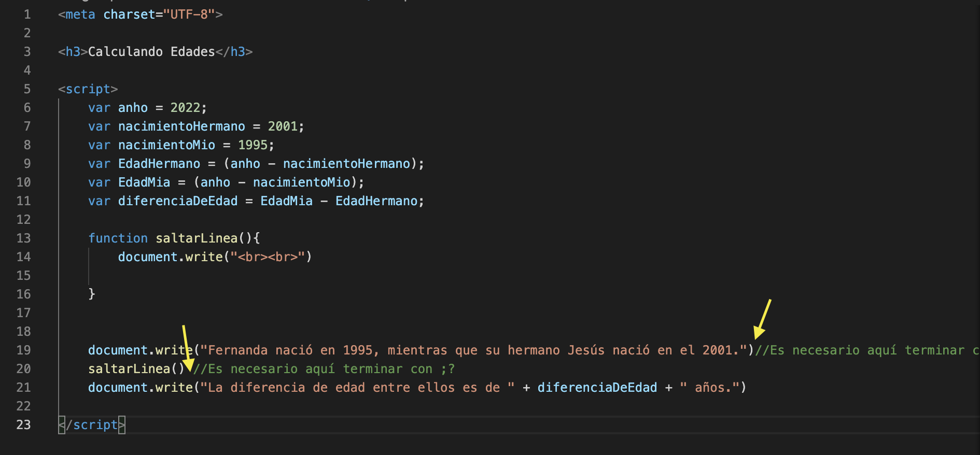Click the opening <script> tag
Image resolution: width=980 pixels, height=455 pixels.
click(88, 89)
